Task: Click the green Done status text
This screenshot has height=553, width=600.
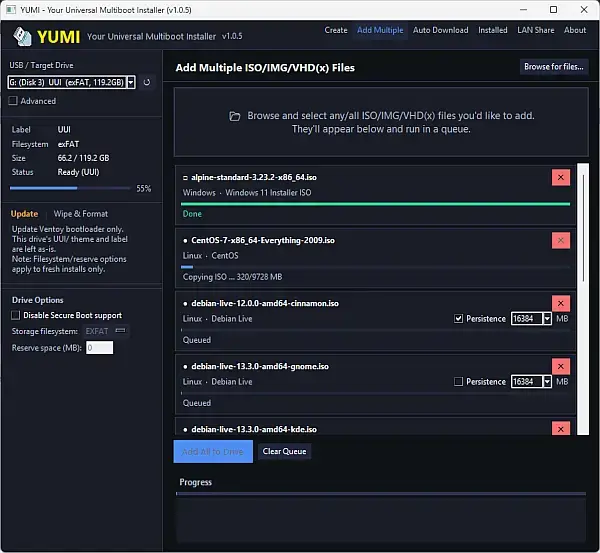Action: click(192, 214)
